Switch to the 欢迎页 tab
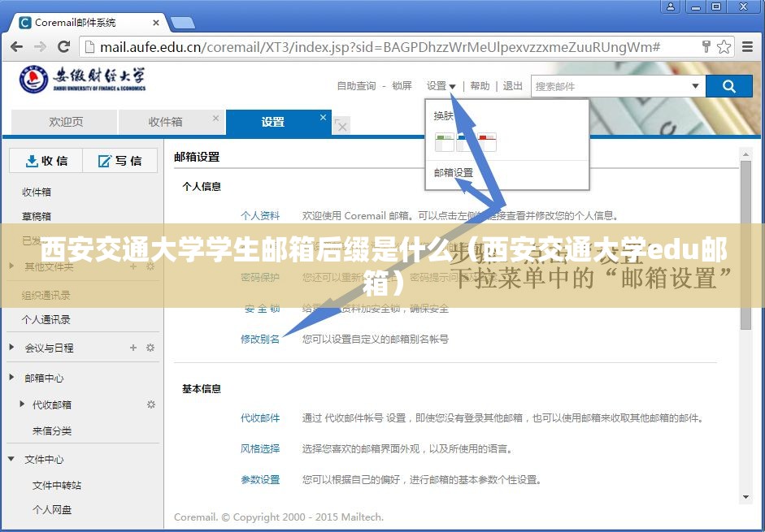 pos(65,121)
